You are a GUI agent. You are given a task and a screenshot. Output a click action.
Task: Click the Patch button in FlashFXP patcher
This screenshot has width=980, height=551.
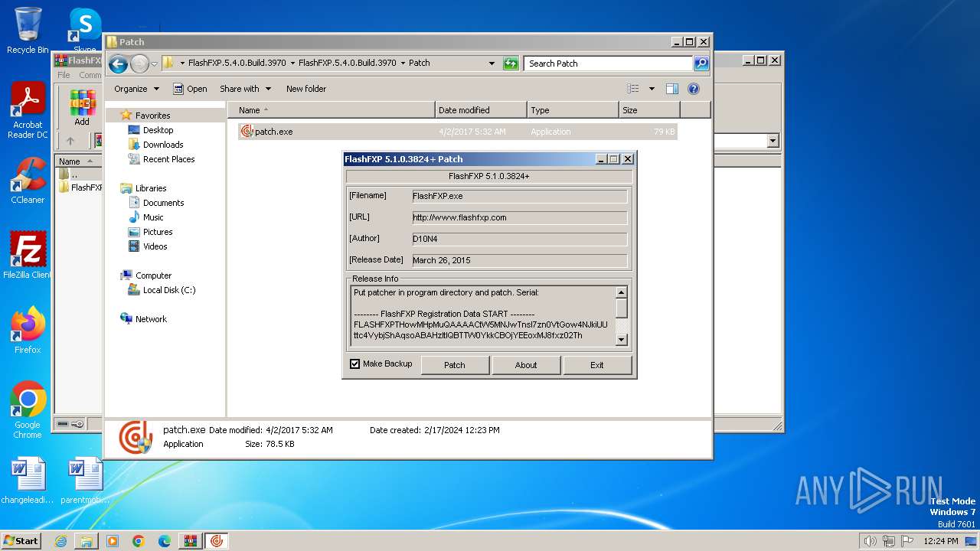tap(455, 365)
